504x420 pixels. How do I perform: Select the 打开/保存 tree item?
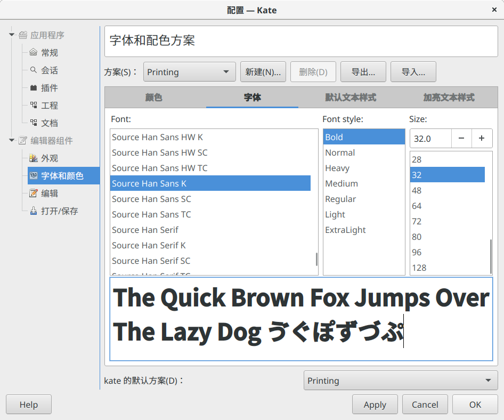[60, 211]
